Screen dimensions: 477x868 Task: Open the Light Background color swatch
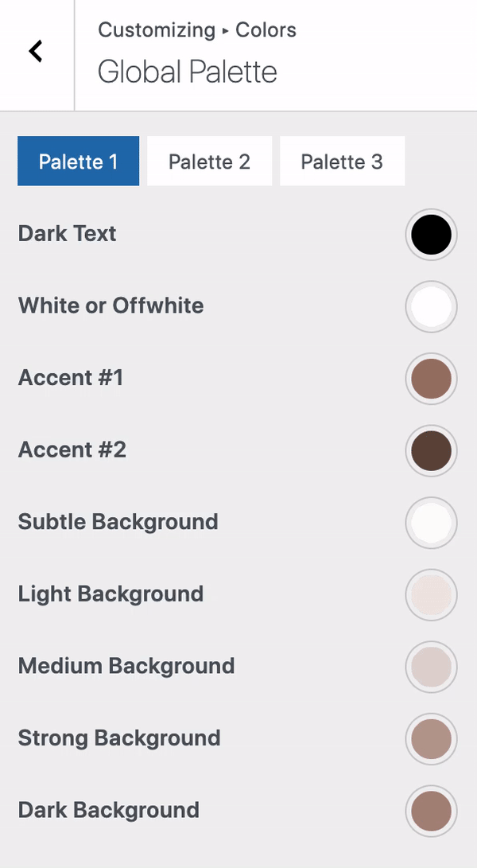point(431,594)
